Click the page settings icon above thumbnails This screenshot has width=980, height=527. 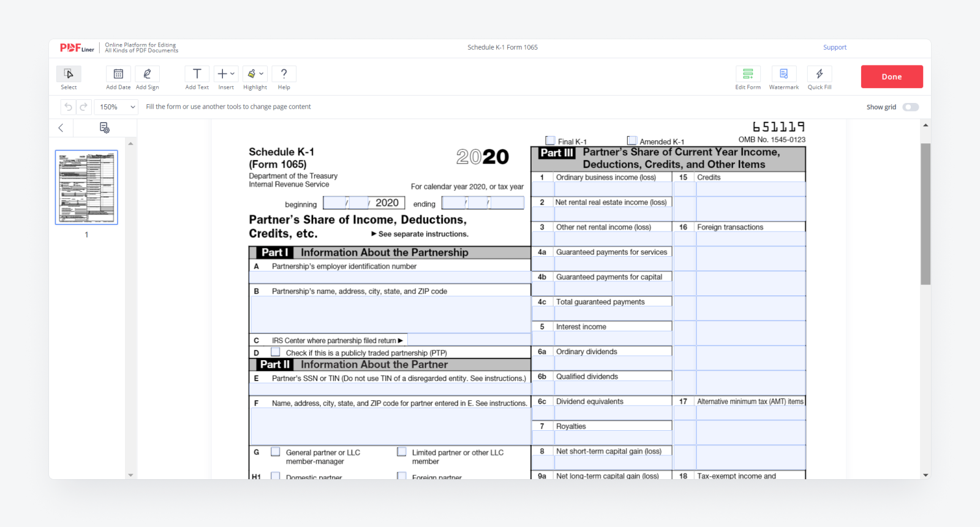[x=105, y=127]
